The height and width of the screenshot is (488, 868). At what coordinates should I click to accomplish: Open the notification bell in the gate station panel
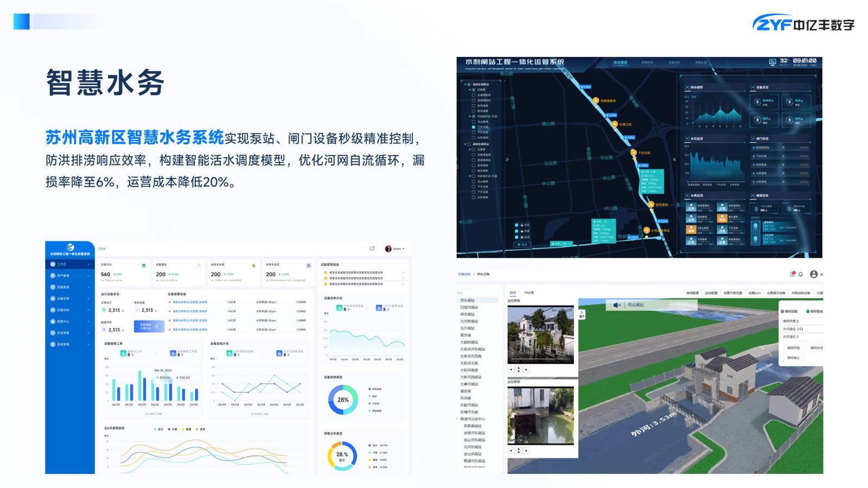pyautogui.click(x=801, y=274)
